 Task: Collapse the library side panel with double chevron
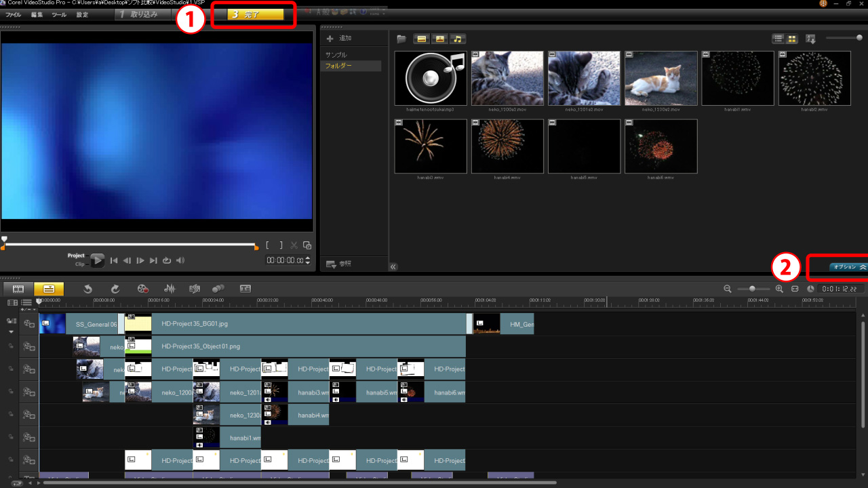coord(393,266)
